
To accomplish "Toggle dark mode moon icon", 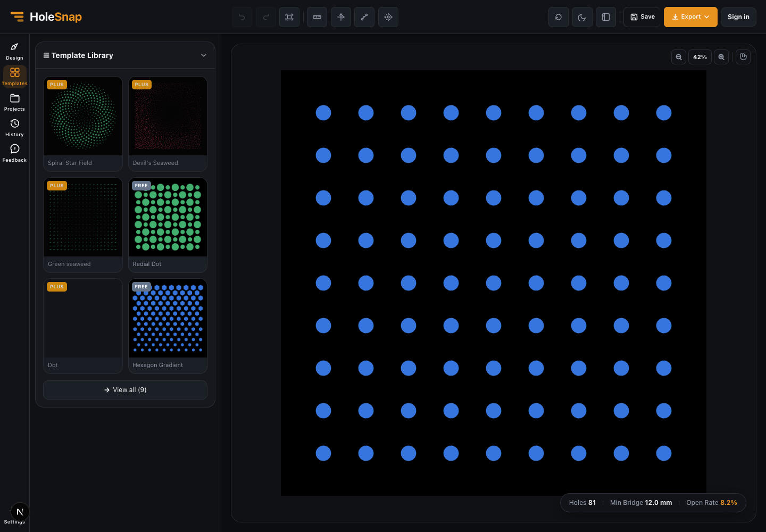I will tap(582, 17).
